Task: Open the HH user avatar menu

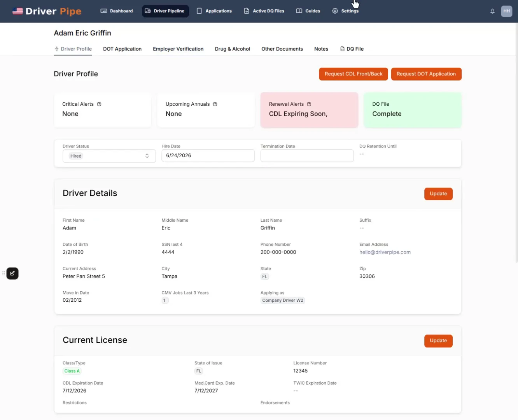Action: [506, 11]
